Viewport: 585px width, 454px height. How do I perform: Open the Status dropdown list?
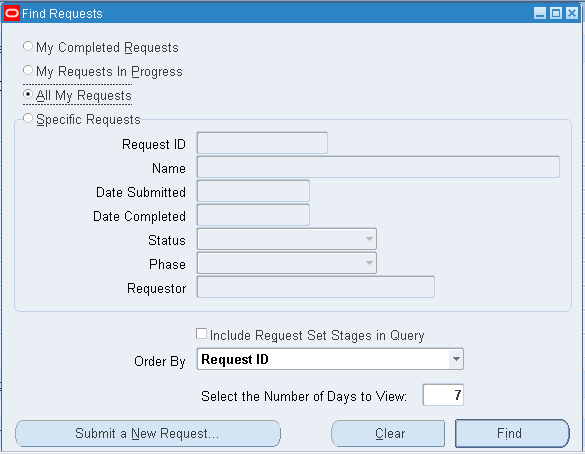pyautogui.click(x=369, y=239)
